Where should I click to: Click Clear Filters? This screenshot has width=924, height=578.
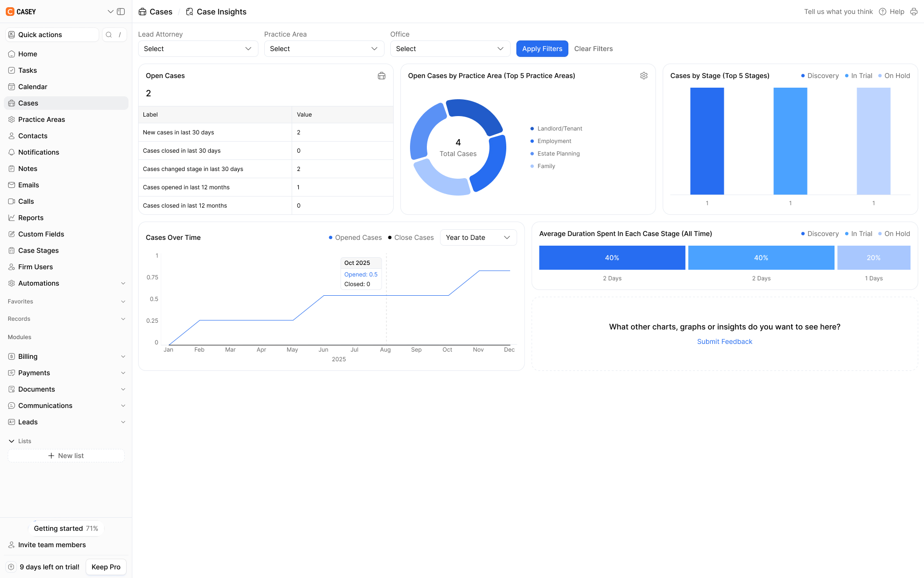click(x=593, y=49)
